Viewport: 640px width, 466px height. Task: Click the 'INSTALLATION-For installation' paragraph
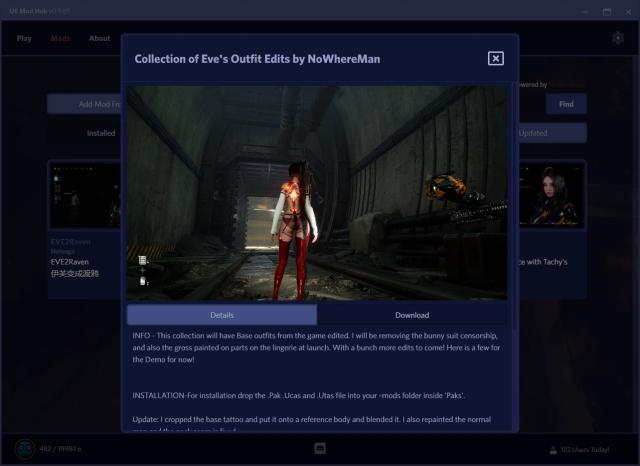pyautogui.click(x=298, y=395)
